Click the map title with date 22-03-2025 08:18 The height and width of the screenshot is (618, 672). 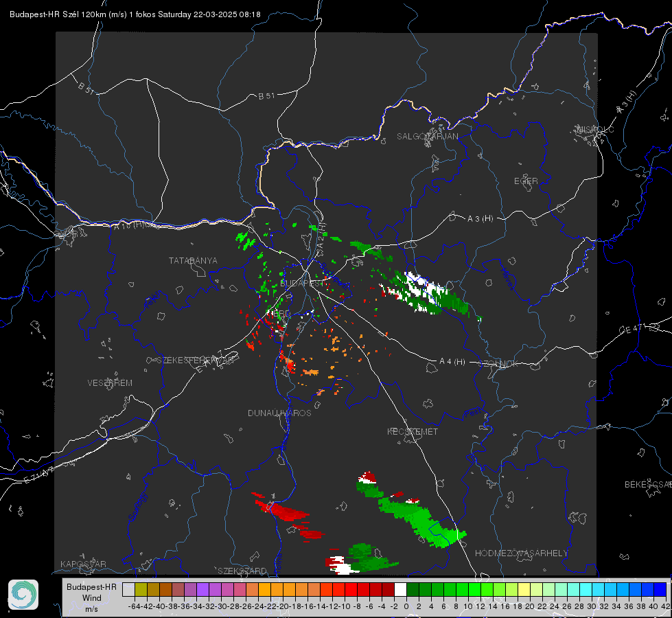tap(135, 14)
